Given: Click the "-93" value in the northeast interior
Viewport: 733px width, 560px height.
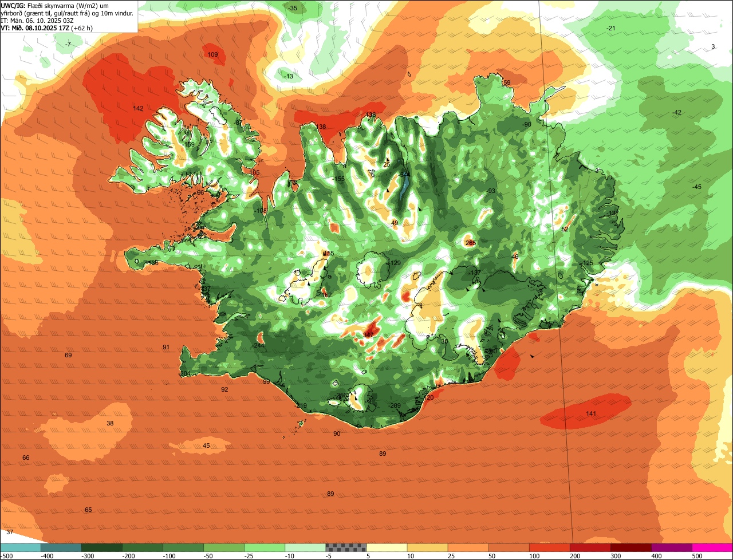Looking at the screenshot, I should 490,191.
